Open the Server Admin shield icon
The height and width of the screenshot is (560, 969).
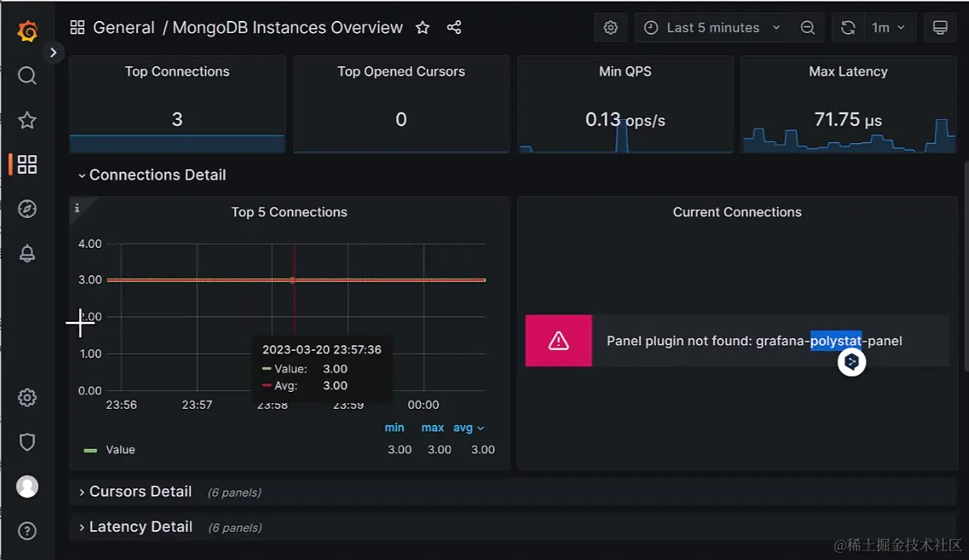click(x=27, y=442)
